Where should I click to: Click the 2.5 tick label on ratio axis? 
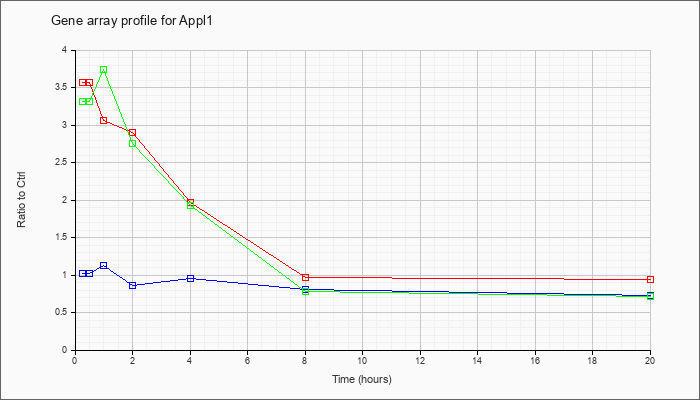pyautogui.click(x=62, y=162)
